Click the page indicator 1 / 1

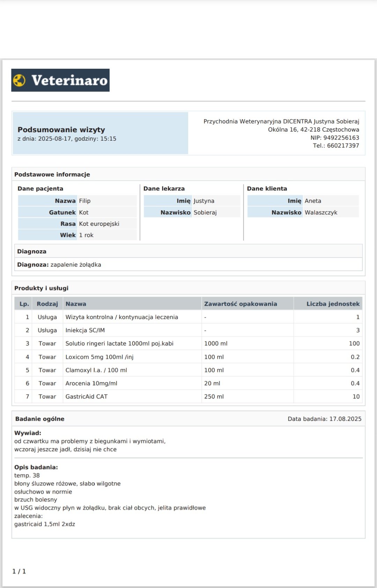19,571
